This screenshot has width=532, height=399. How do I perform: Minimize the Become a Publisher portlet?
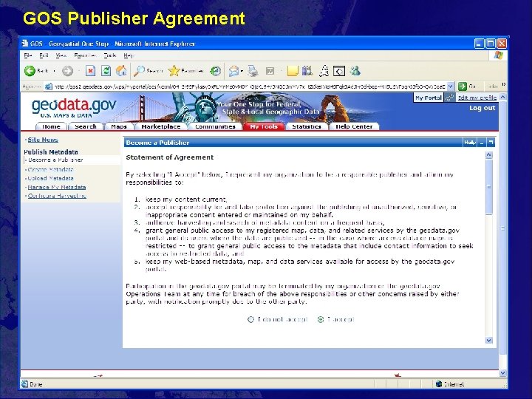pos(482,143)
